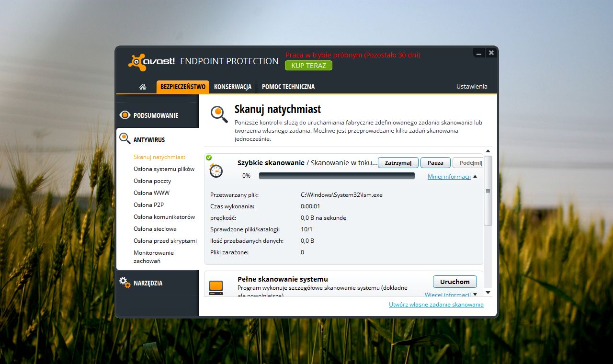Screen dimensions: 613x364
Task: Close the avast window
Action: tap(491, 53)
